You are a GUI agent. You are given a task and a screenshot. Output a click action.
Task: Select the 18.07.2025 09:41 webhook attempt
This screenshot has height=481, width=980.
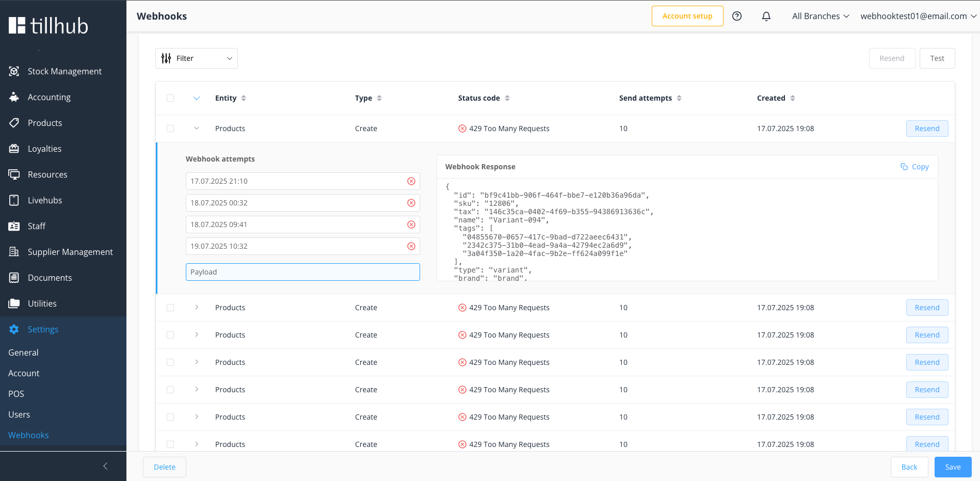point(303,225)
